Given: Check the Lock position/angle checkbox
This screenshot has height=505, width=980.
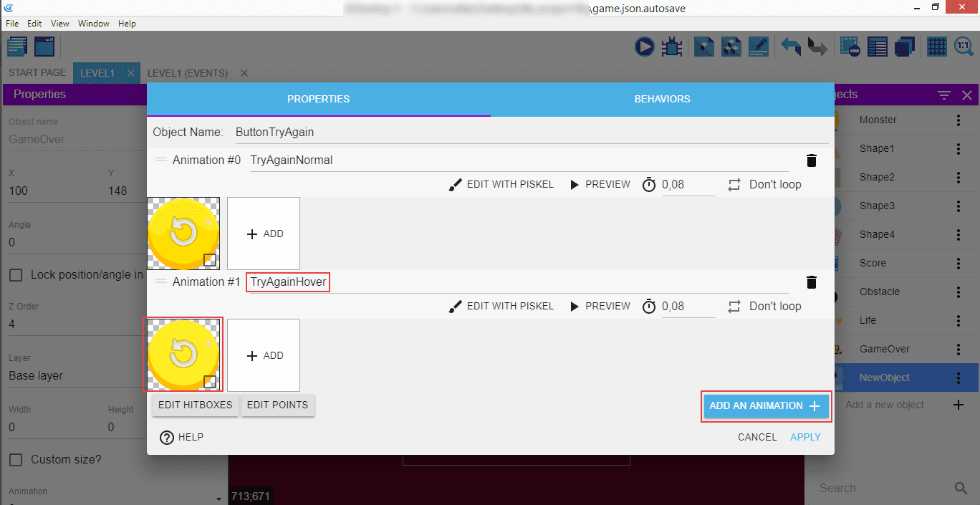Looking at the screenshot, I should [15, 275].
